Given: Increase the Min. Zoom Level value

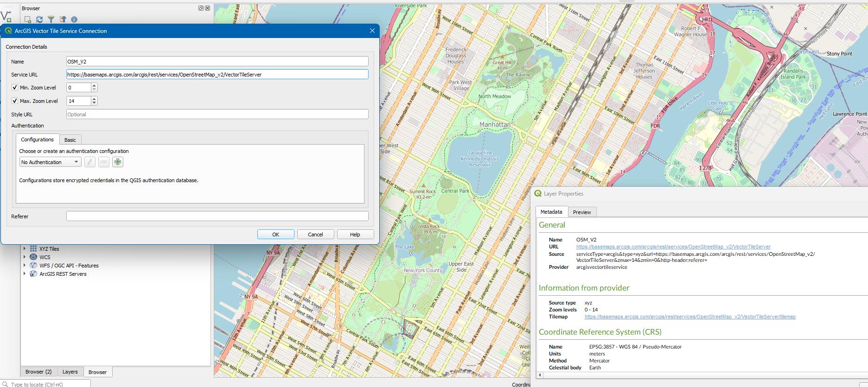Looking at the screenshot, I should (x=94, y=85).
